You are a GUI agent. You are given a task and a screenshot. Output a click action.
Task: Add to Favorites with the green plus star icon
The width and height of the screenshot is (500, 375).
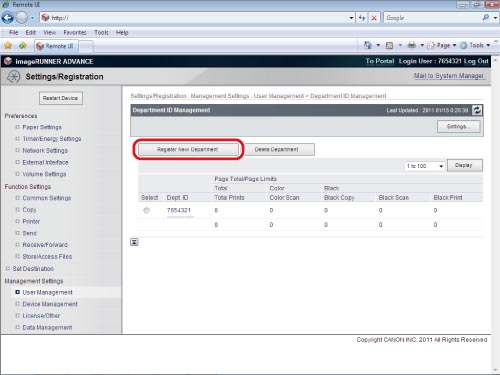(23, 45)
